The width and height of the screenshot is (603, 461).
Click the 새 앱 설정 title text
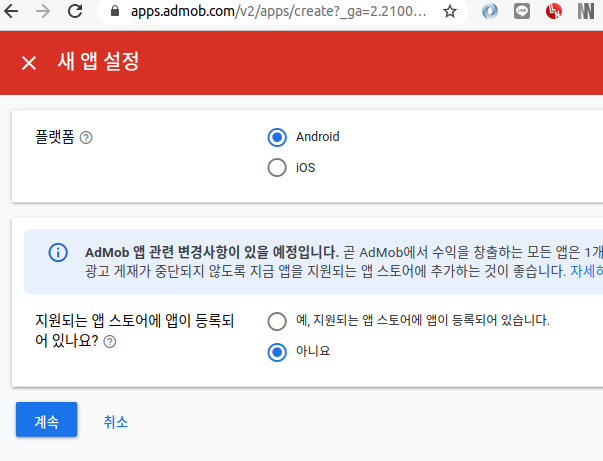(x=98, y=62)
